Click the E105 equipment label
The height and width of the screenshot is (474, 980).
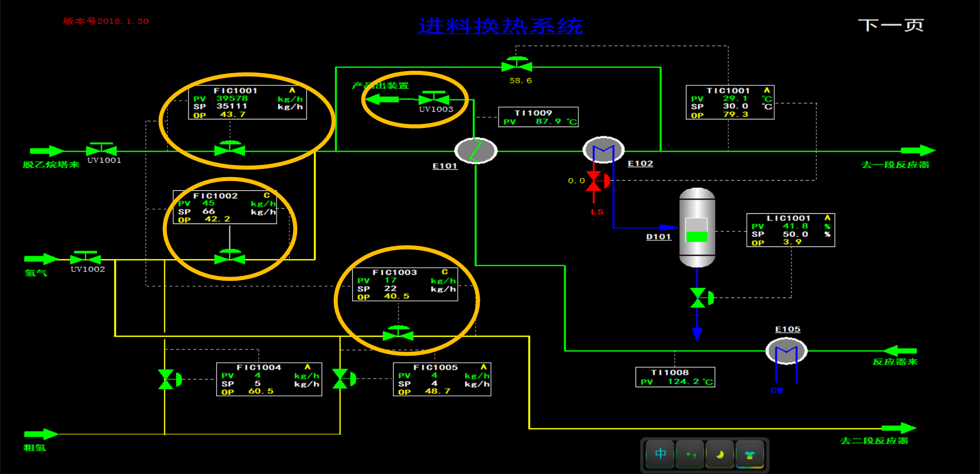pyautogui.click(x=788, y=330)
